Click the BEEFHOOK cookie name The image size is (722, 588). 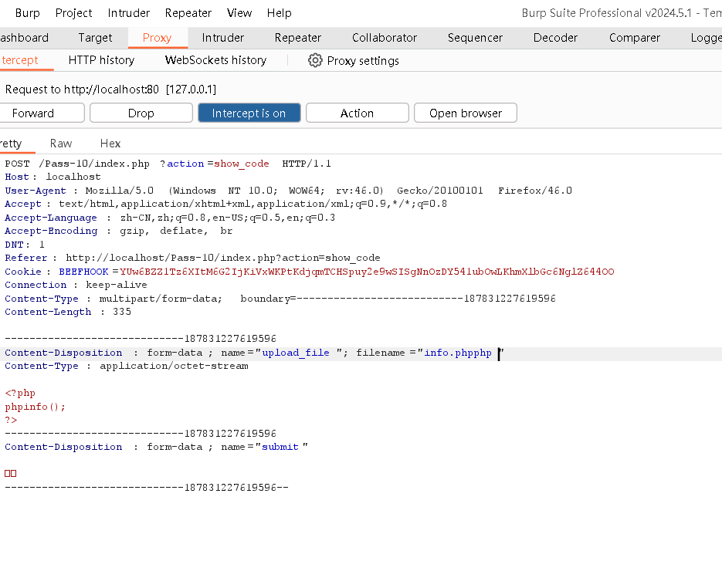point(83,272)
